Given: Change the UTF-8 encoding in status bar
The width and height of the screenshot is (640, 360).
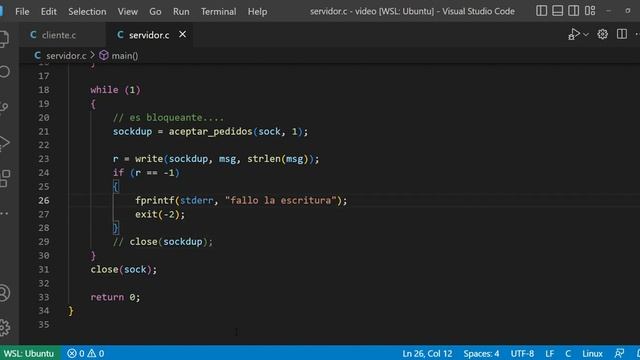Looking at the screenshot, I should pos(522,353).
